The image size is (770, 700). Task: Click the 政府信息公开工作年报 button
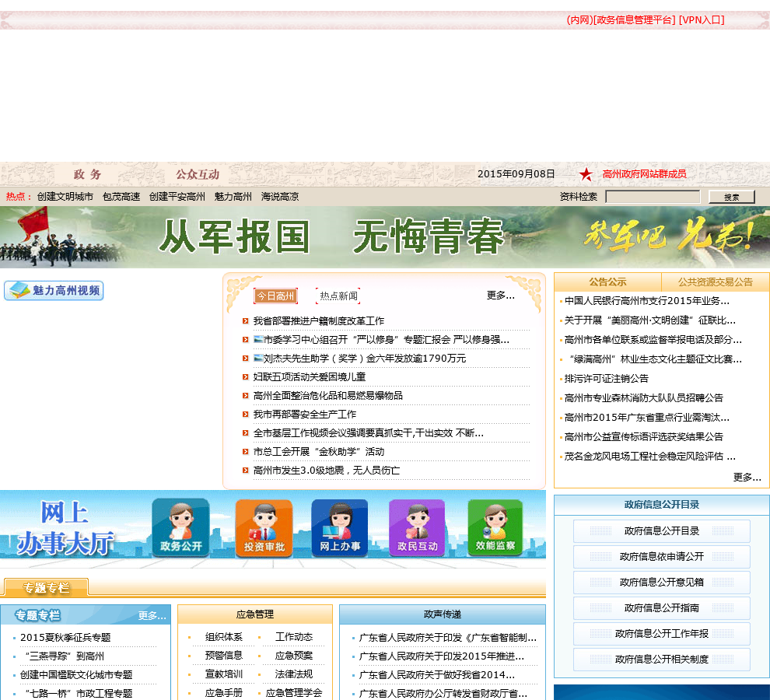(661, 634)
